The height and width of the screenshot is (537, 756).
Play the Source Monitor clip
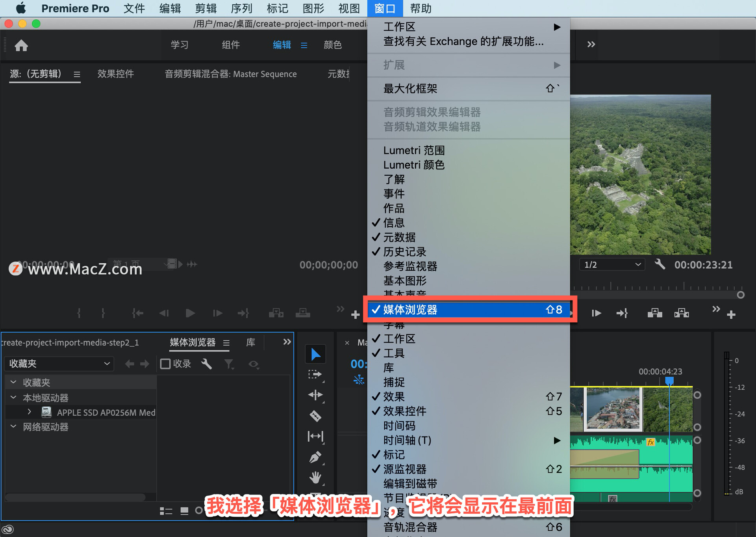(x=190, y=313)
